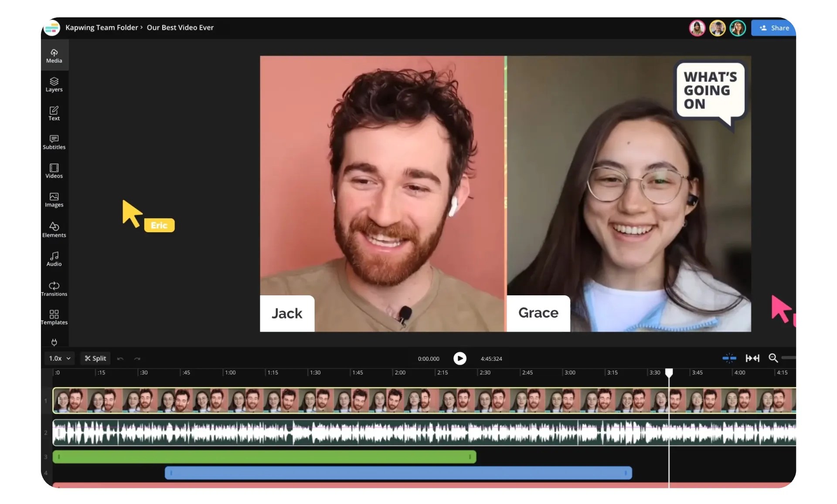The image size is (837, 504).
Task: Click Kapwing Team Folder breadcrumb
Action: click(101, 27)
